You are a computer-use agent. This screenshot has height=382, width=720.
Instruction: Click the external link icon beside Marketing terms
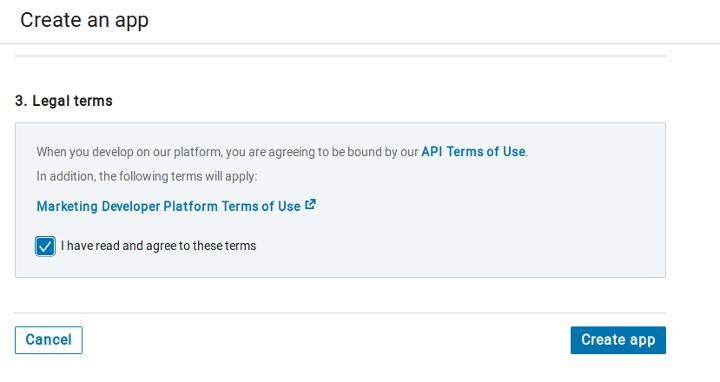pos(310,205)
